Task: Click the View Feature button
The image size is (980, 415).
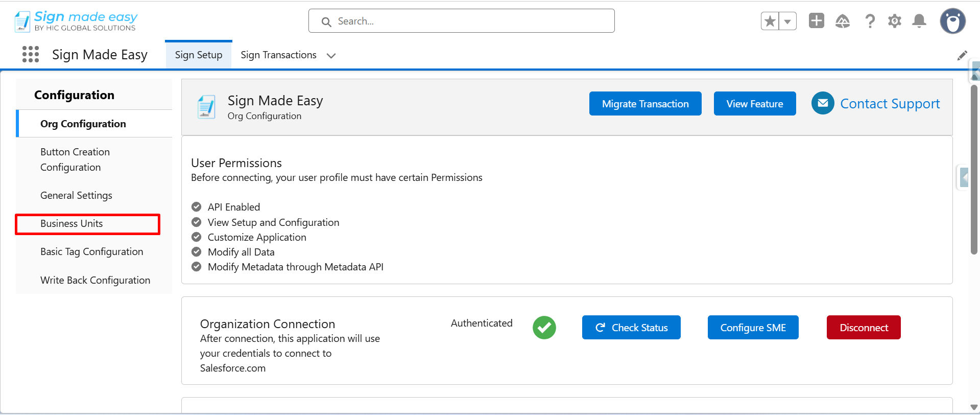Action: 755,104
